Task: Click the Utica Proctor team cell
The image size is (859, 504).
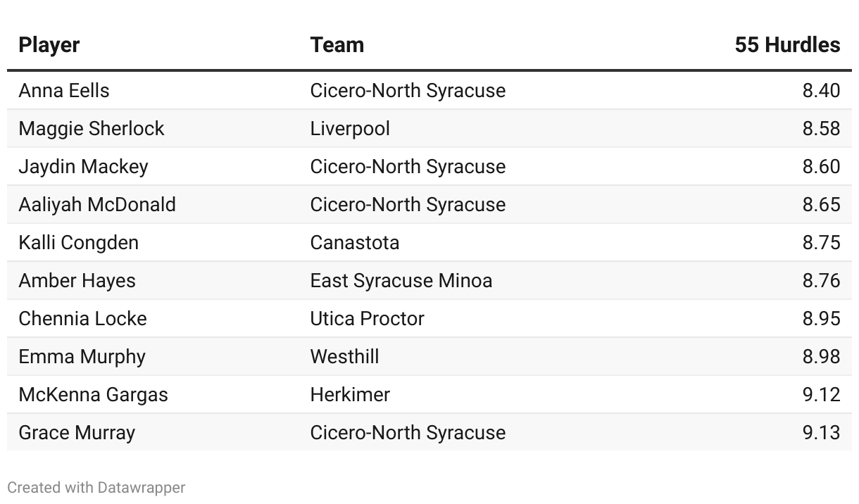Action: pos(367,318)
